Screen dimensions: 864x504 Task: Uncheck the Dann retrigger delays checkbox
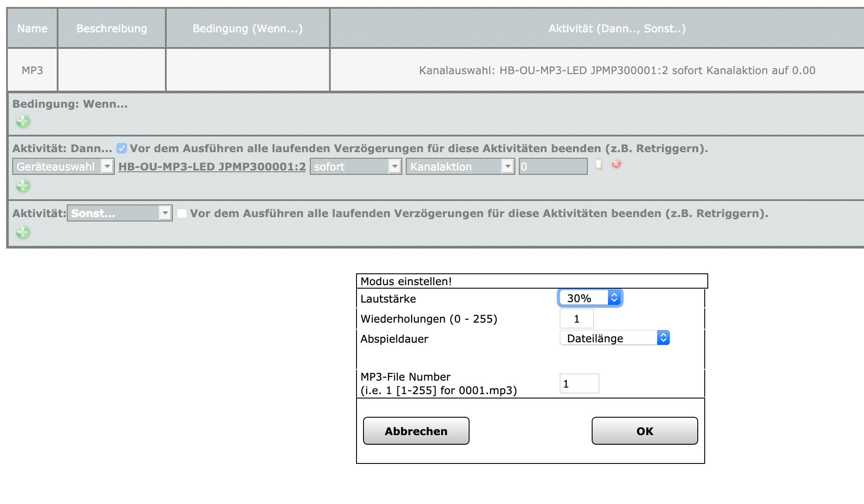[122, 149]
